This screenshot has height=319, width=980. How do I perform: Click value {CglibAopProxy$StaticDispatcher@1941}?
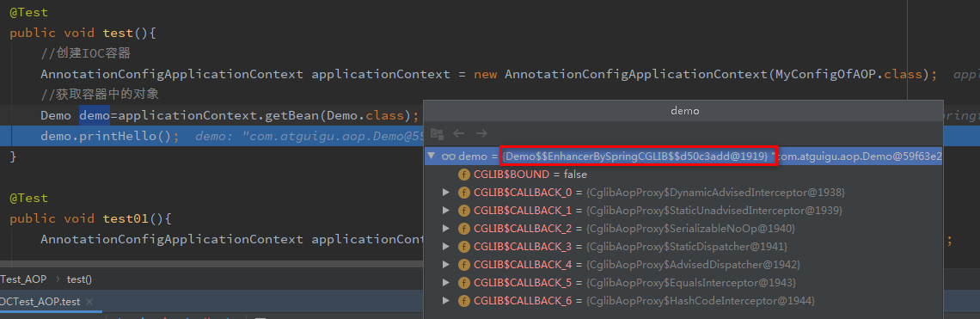[687, 247]
